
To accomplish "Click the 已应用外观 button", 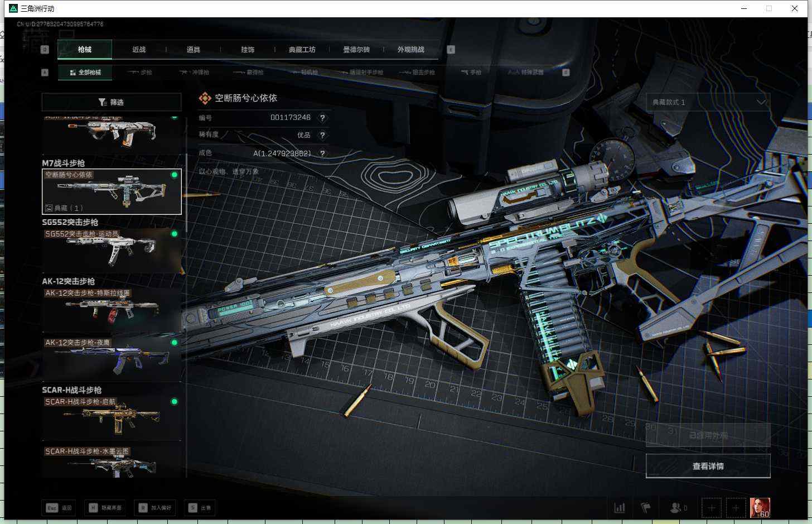I will pos(708,435).
